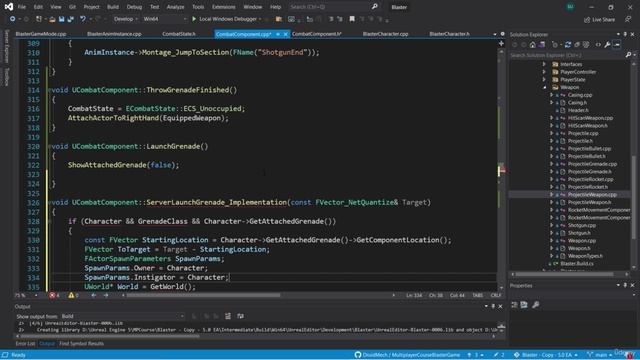Image resolution: width=640 pixels, height=360 pixels.
Task: Select Shotgun.cpp in Solution Explorer
Action: [582, 225]
